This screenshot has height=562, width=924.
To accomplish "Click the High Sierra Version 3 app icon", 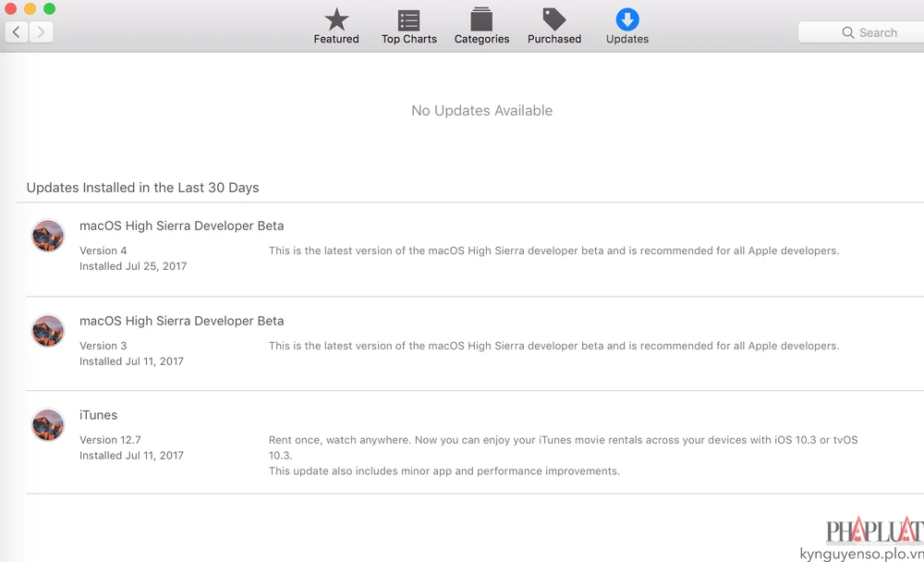I will [48, 331].
